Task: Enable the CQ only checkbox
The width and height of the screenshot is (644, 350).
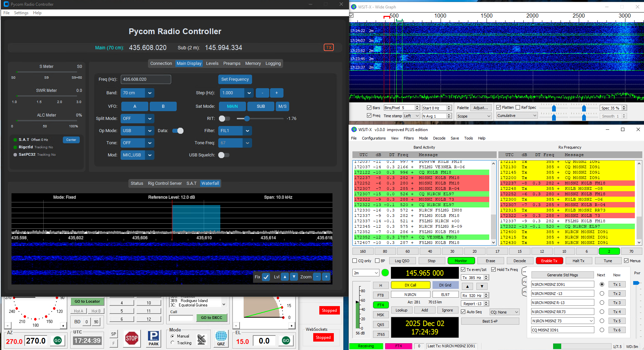Action: click(x=355, y=260)
